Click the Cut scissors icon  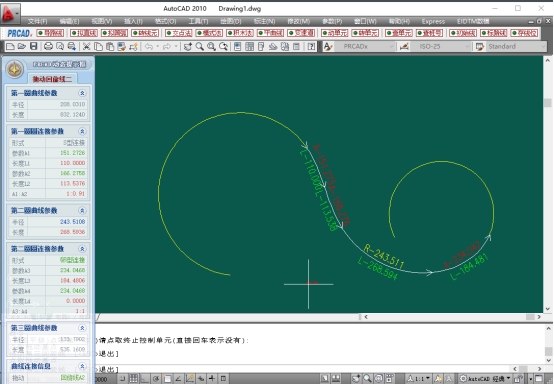point(87,46)
